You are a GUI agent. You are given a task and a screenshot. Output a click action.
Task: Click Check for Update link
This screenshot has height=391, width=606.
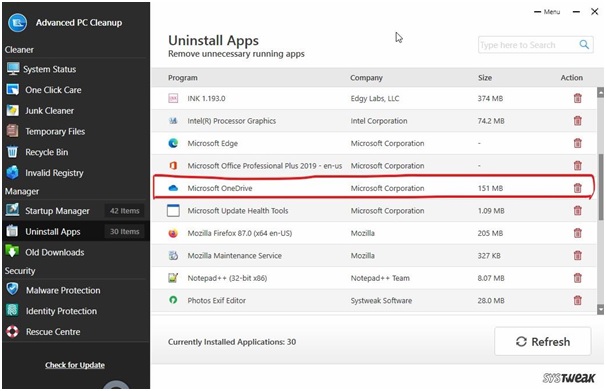75,365
